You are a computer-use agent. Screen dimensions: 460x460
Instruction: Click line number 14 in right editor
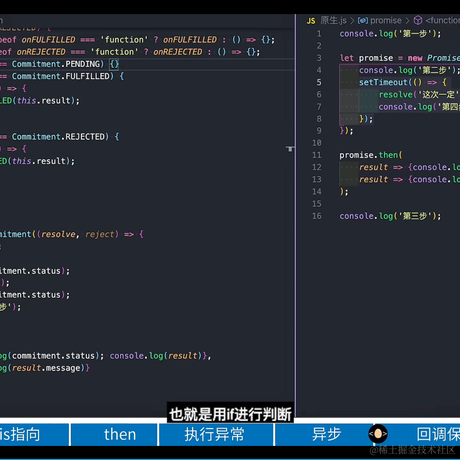(x=317, y=192)
